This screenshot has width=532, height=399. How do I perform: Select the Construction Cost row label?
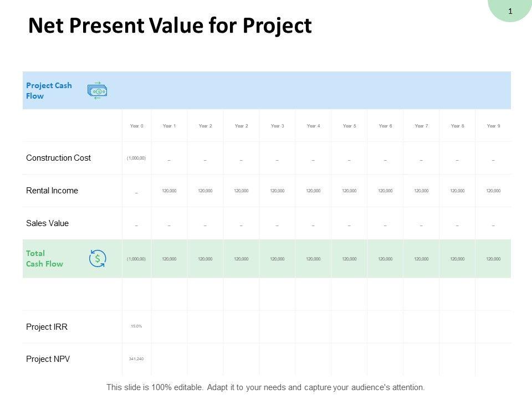tap(58, 158)
